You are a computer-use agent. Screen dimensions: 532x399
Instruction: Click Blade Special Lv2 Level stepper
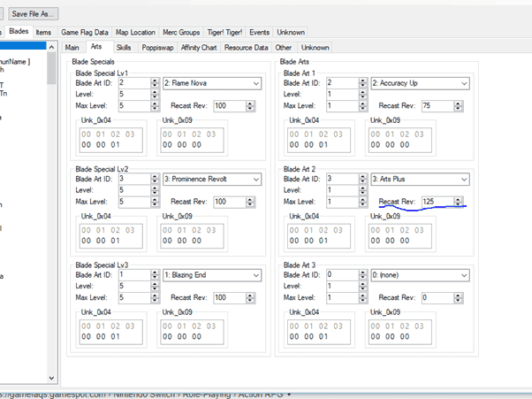point(155,190)
